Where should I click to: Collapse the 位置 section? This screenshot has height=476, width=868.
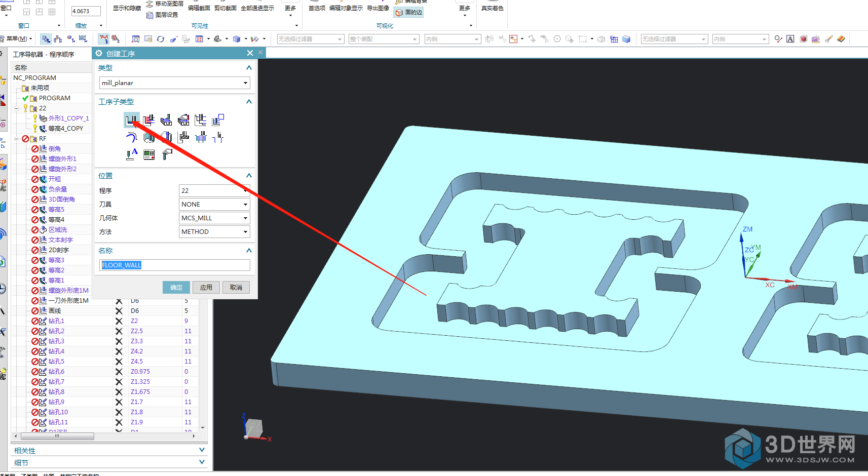[x=249, y=176]
